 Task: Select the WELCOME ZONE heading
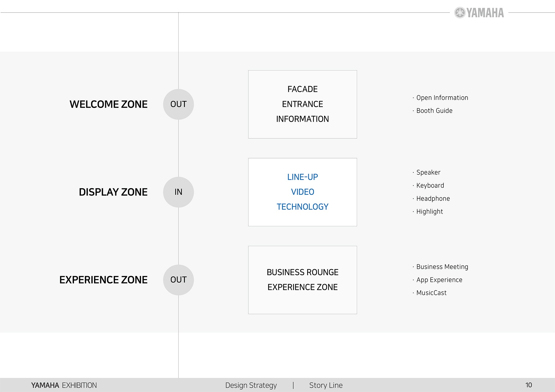click(x=109, y=104)
